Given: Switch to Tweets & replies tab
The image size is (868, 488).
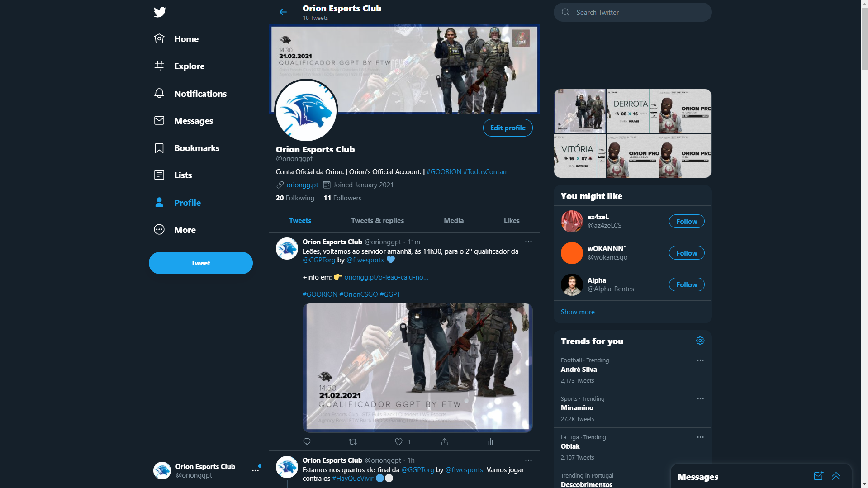Looking at the screenshot, I should (377, 221).
